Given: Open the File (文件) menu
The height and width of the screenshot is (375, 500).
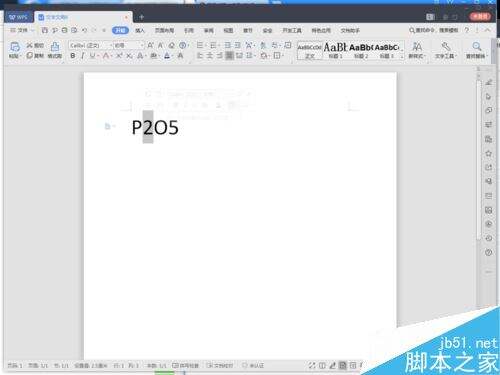Looking at the screenshot, I should point(22,30).
